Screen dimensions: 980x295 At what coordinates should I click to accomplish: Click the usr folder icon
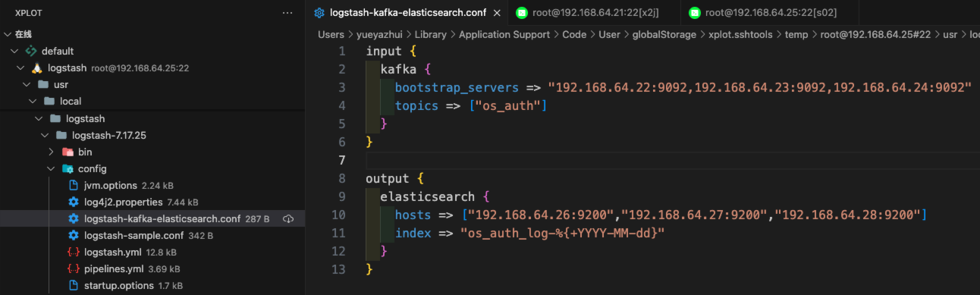click(43, 84)
